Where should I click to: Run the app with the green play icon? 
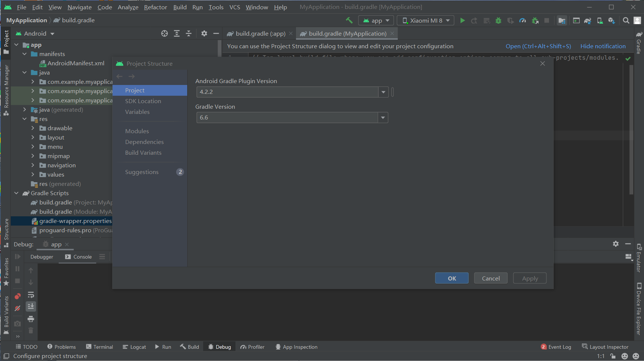(x=462, y=20)
